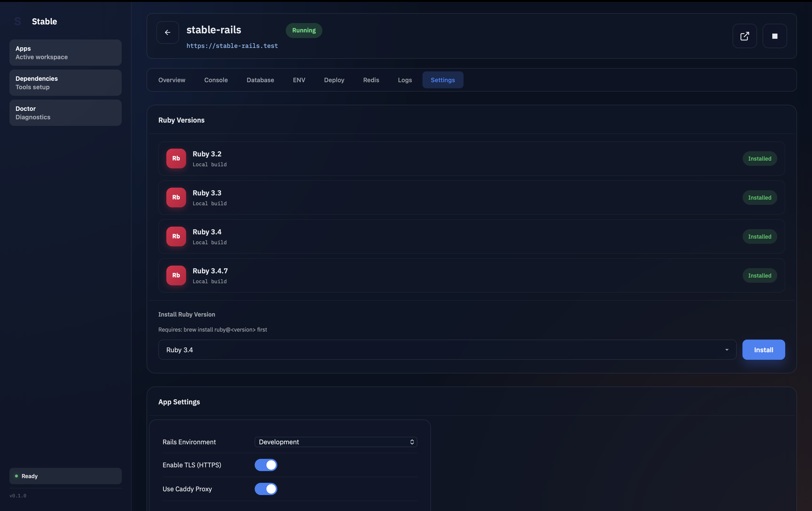Click the back arrow button
The image size is (812, 511).
(168, 32)
